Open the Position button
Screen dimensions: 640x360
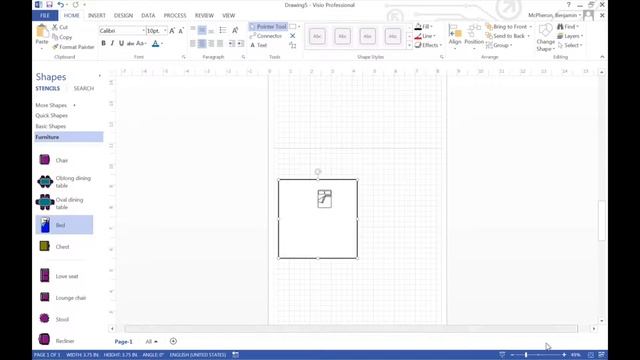point(474,37)
